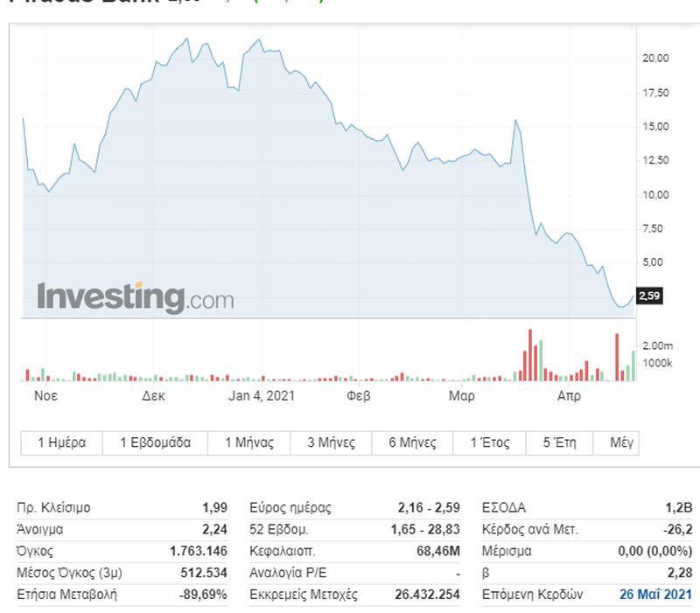This screenshot has height=613, width=700.
Task: Click the Εκκρεμείς Μετοχές value 26.432.254
Action: click(427, 595)
